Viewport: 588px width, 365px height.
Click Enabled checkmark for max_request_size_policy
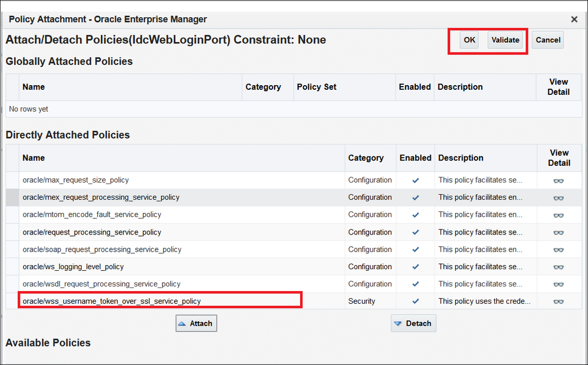click(415, 180)
